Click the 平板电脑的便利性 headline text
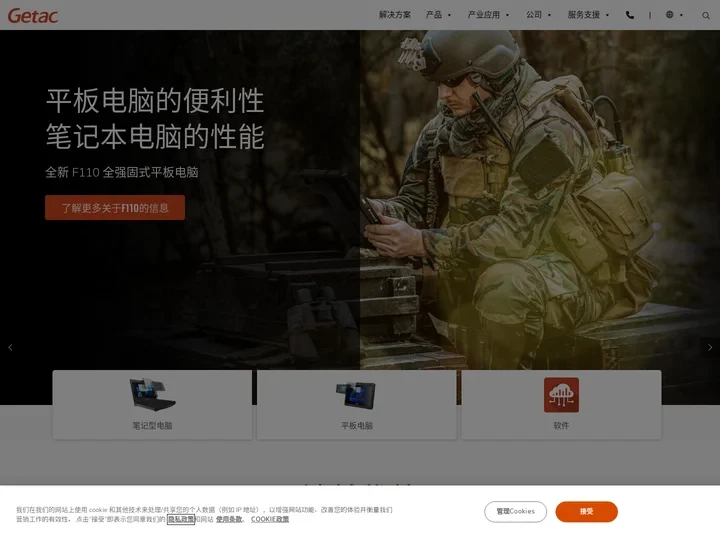Image resolution: width=720 pixels, height=540 pixels. tap(155, 101)
